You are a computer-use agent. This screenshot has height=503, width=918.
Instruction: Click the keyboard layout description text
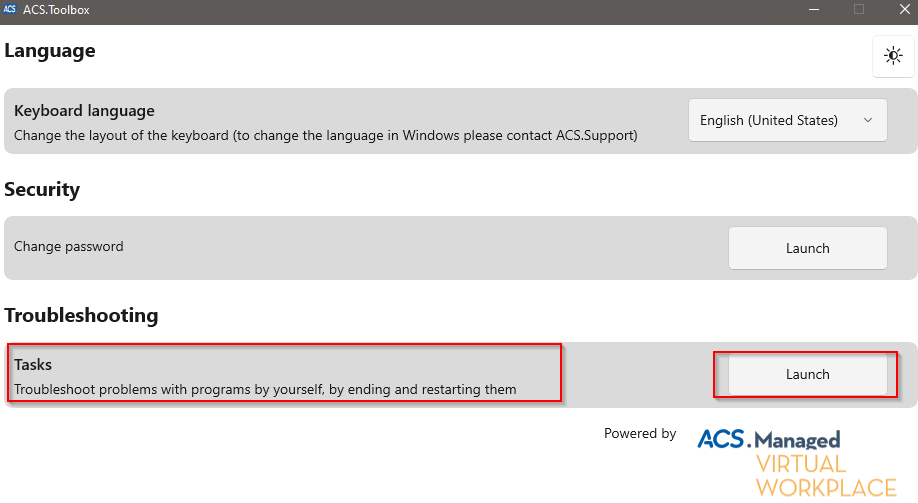pos(325,134)
